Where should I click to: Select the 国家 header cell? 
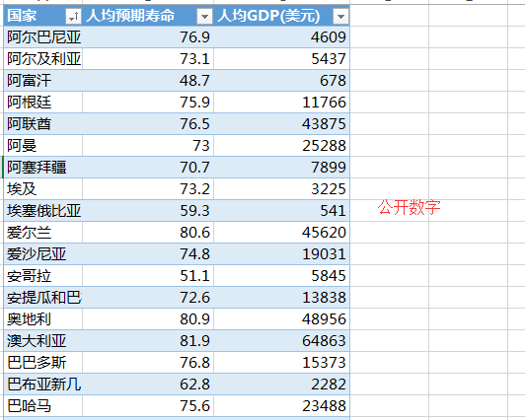(x=42, y=16)
